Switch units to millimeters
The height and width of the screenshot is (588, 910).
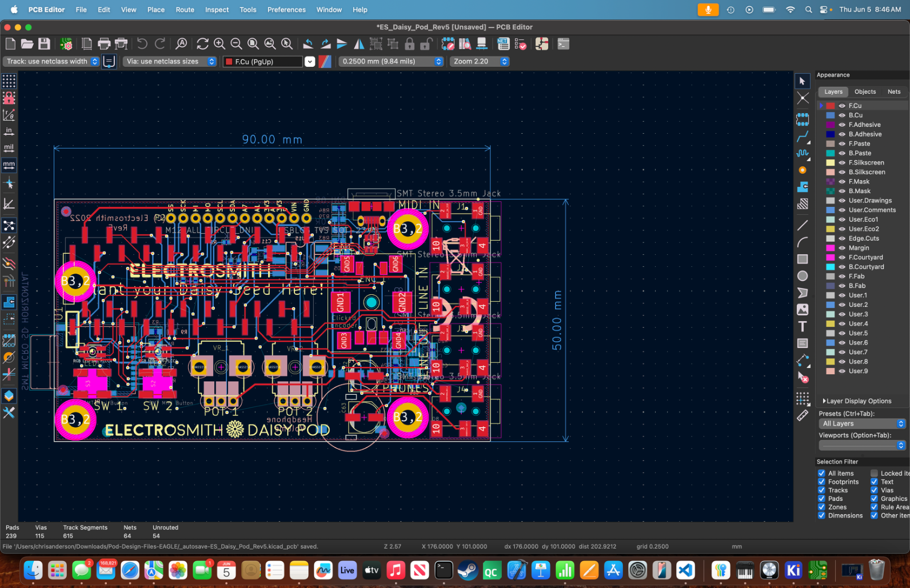pyautogui.click(x=9, y=165)
